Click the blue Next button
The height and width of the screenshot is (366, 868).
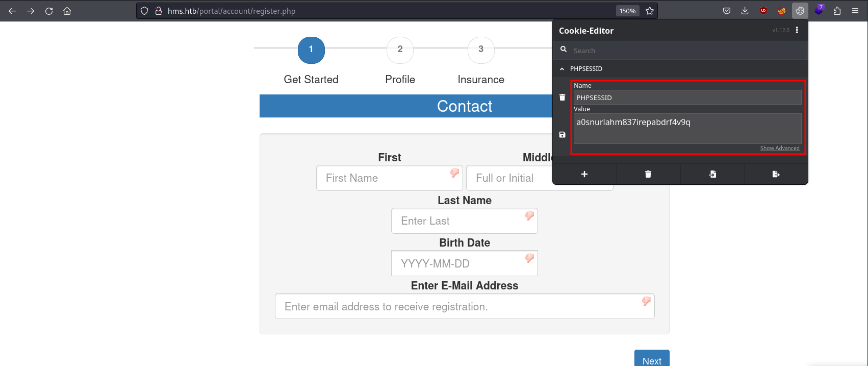pyautogui.click(x=652, y=358)
